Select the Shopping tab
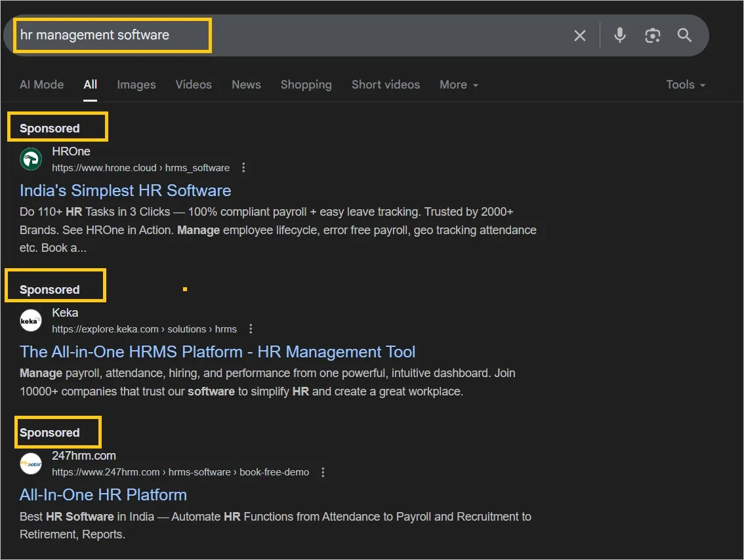Image resolution: width=744 pixels, height=560 pixels. click(x=306, y=85)
